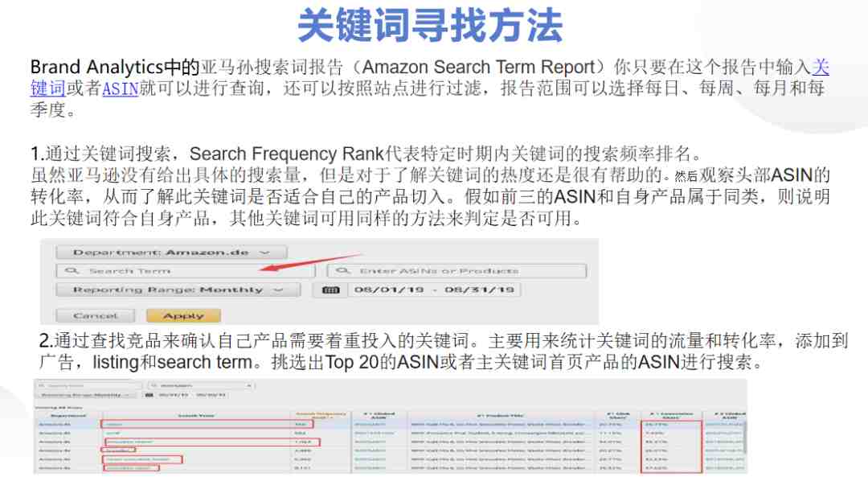This screenshot has width=868, height=485.
Task: Open the calendar icon beside the date range
Action: (x=330, y=290)
